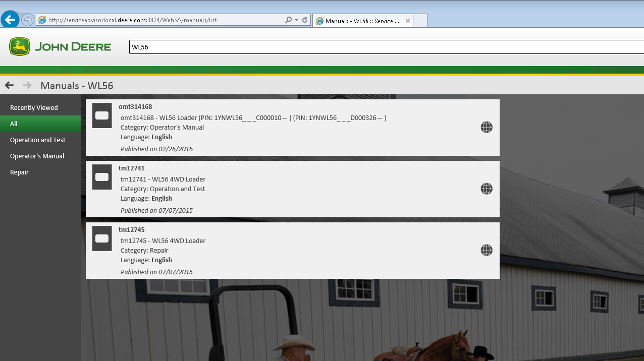Click 'tm12741 - WL56 4WD Loader' description

tap(163, 179)
